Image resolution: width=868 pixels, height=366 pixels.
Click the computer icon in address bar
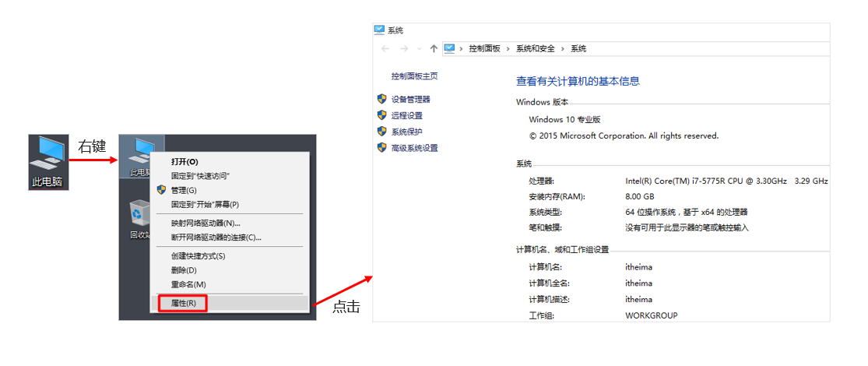tap(449, 49)
